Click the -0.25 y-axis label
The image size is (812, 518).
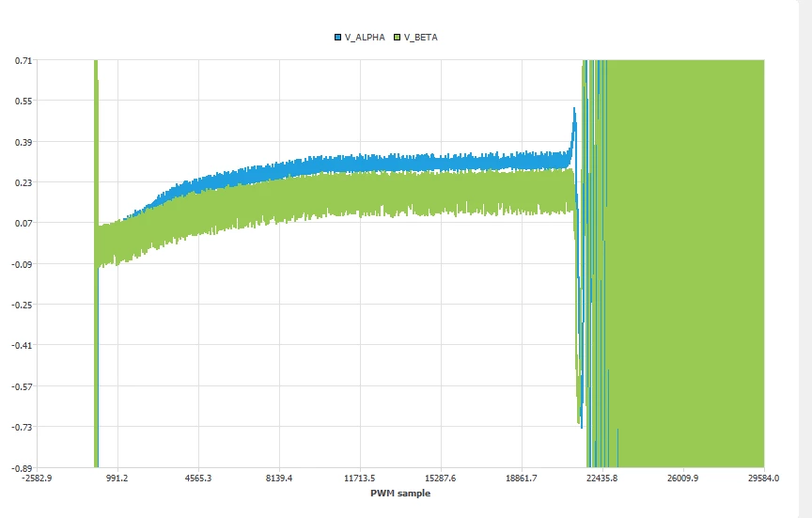(x=22, y=305)
